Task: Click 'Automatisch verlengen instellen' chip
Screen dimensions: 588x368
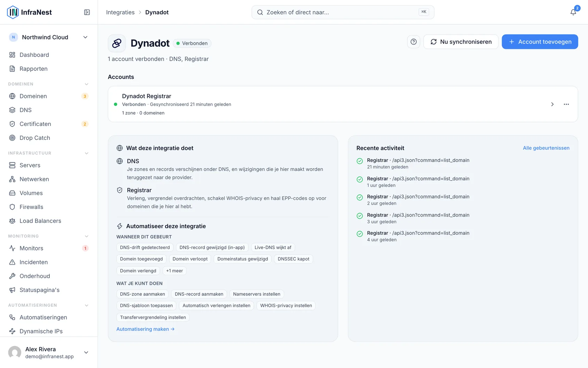Action: pyautogui.click(x=216, y=306)
